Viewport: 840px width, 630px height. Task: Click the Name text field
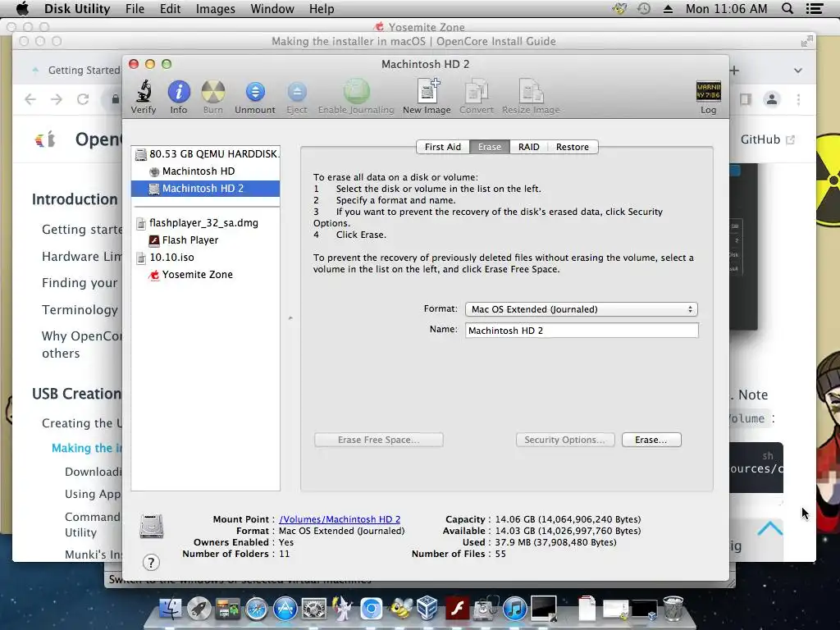click(x=582, y=331)
